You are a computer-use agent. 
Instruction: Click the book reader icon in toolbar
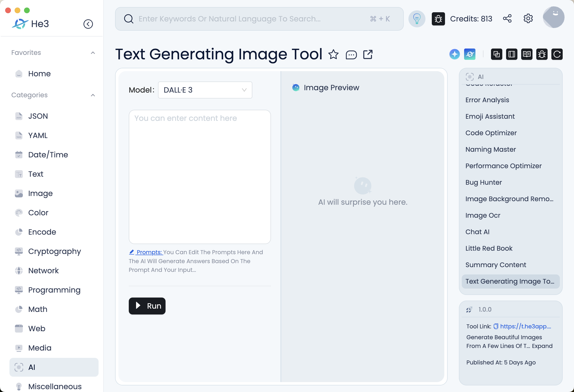[527, 54]
